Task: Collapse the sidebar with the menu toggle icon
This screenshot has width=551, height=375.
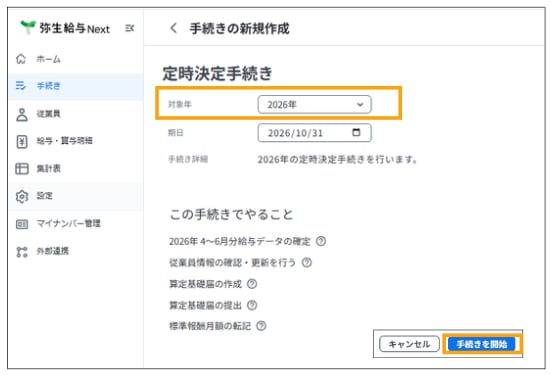Action: click(x=129, y=28)
